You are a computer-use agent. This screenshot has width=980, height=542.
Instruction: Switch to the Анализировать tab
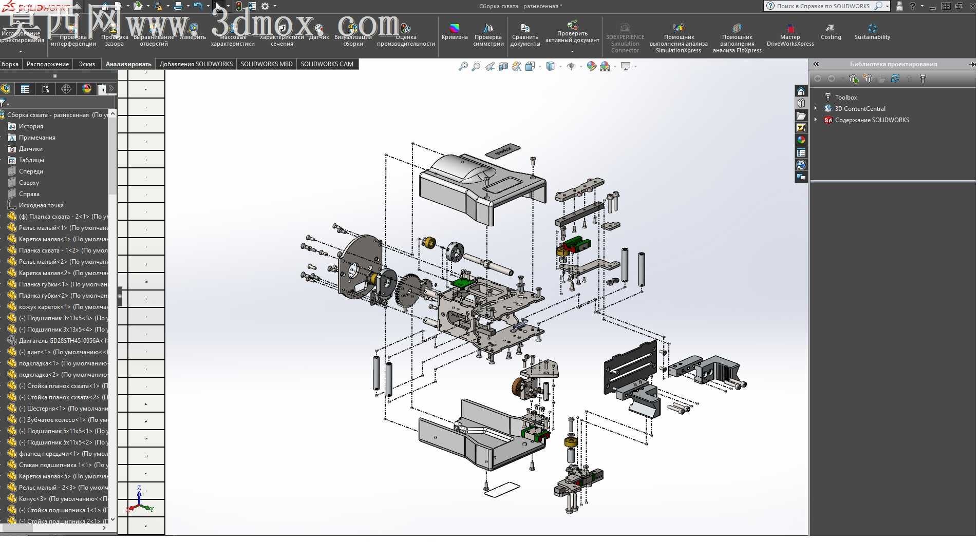128,64
